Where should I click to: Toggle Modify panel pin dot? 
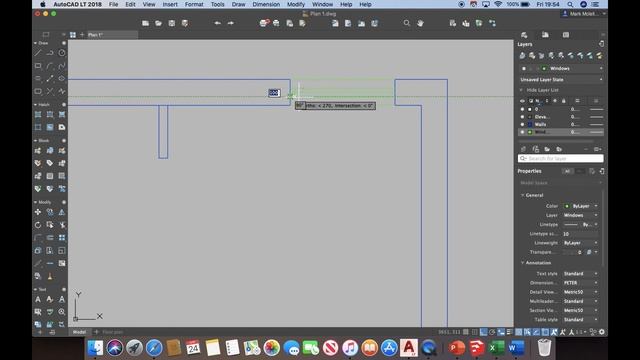[x=64, y=202]
